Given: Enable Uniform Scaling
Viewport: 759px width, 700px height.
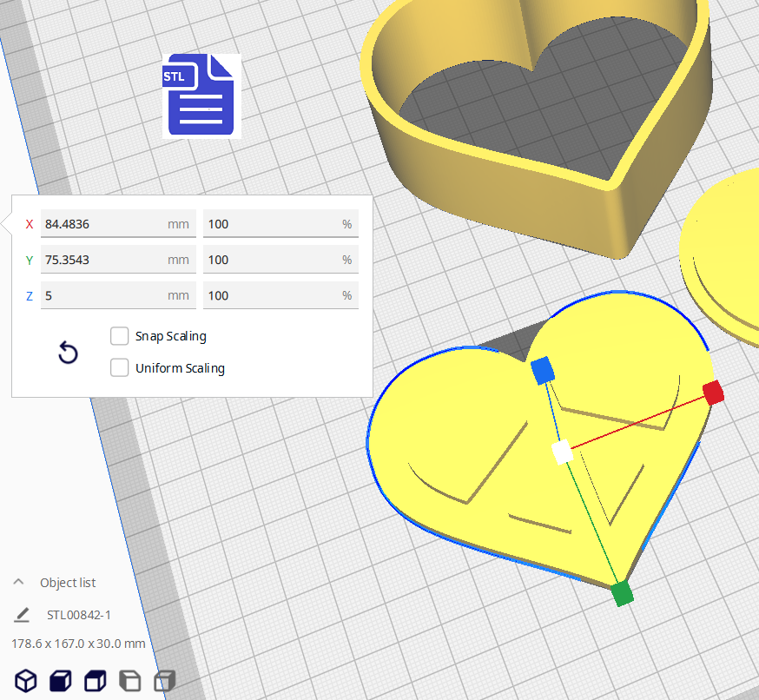Looking at the screenshot, I should (x=119, y=367).
